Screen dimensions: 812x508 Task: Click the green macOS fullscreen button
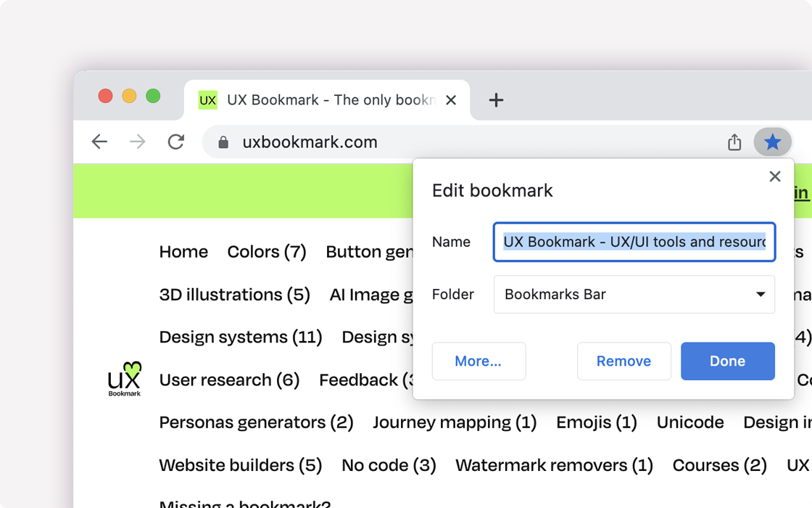tap(153, 96)
